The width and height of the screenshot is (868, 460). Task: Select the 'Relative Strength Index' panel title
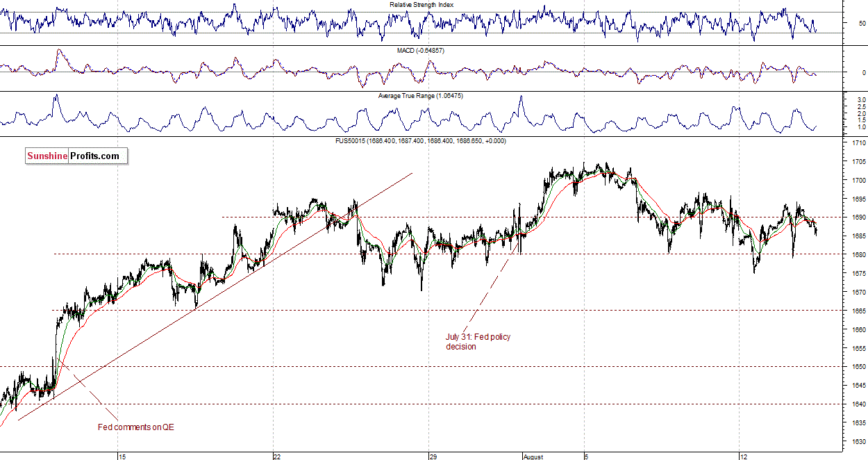[x=421, y=4]
